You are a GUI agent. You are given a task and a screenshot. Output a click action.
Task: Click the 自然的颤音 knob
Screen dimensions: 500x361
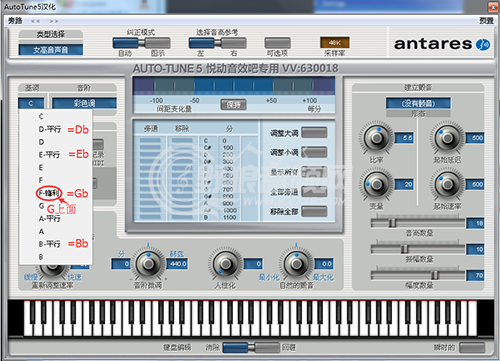(296, 263)
